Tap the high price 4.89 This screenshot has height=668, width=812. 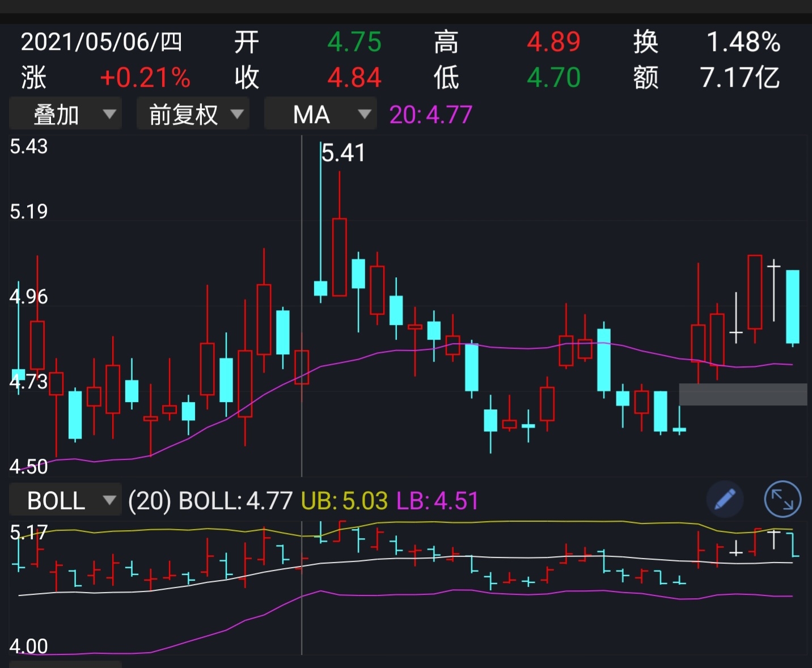coord(554,43)
